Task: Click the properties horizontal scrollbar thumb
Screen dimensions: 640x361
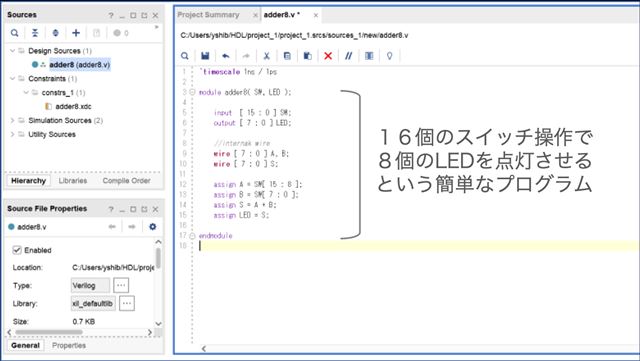Action: 49,332
